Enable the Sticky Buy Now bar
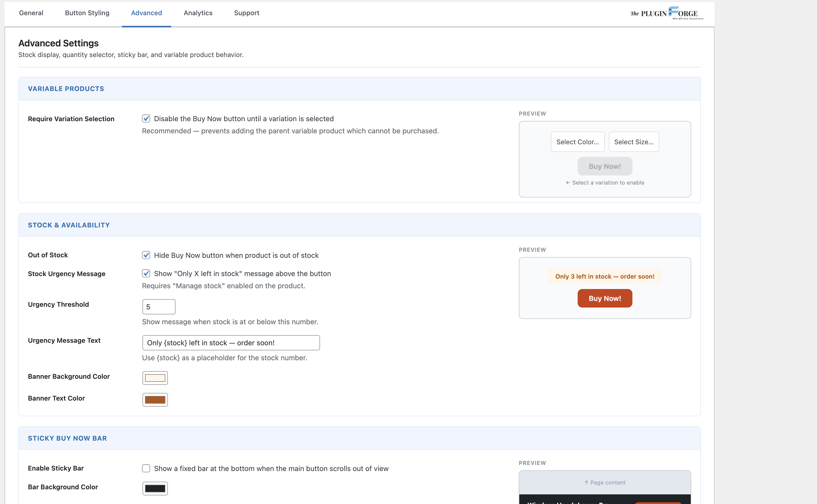This screenshot has width=817, height=504. (x=146, y=468)
